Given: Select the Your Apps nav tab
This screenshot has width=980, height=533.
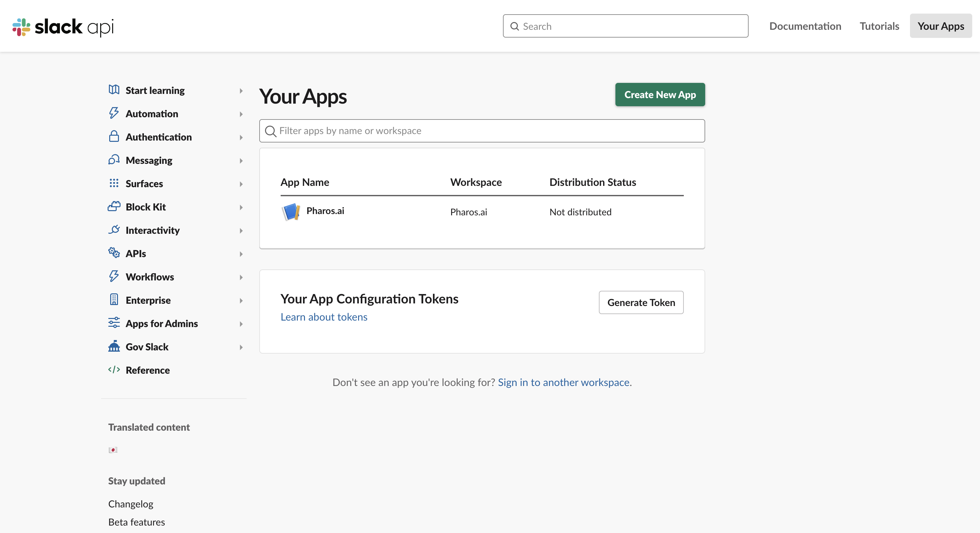Looking at the screenshot, I should pyautogui.click(x=941, y=26).
